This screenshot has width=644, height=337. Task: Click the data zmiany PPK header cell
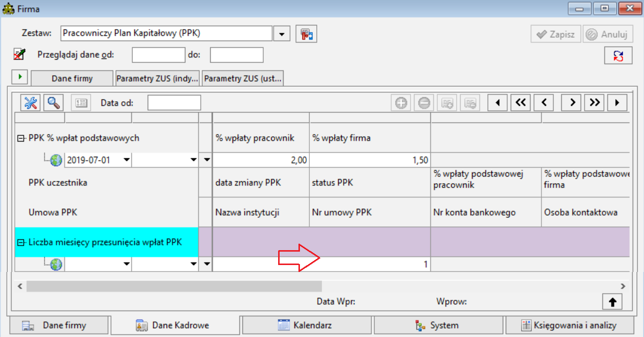261,183
